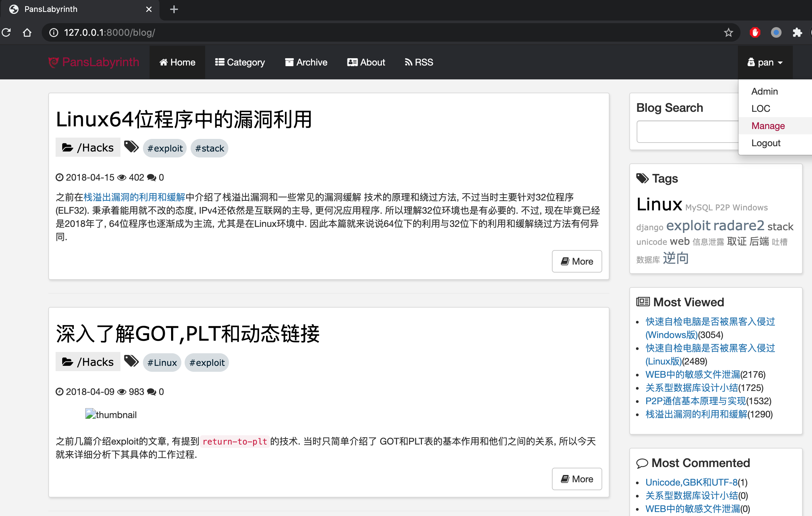Open the Extensions puzzle icon

pyautogui.click(x=797, y=32)
